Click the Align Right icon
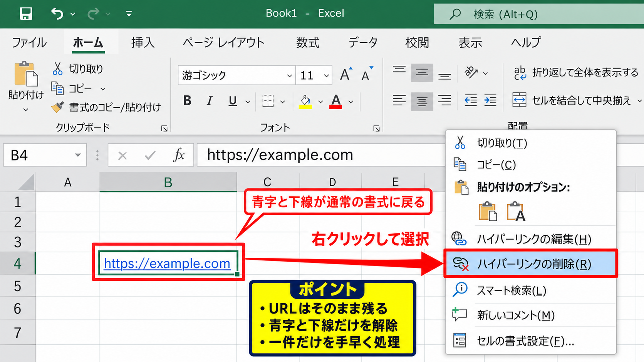Image resolution: width=644 pixels, height=362 pixels. click(x=444, y=101)
